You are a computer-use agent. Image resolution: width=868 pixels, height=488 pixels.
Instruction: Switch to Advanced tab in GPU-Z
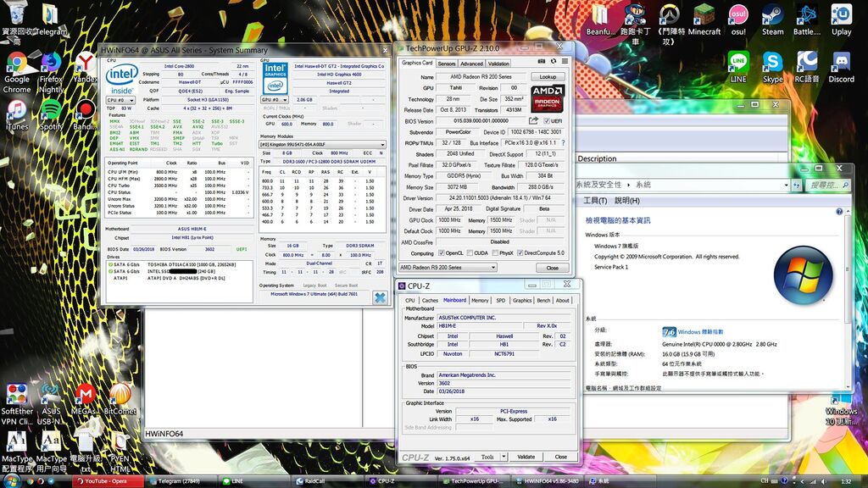pyautogui.click(x=471, y=64)
